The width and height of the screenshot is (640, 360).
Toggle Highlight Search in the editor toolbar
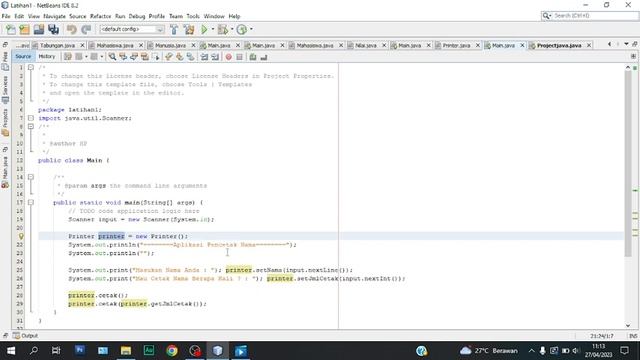click(144, 57)
